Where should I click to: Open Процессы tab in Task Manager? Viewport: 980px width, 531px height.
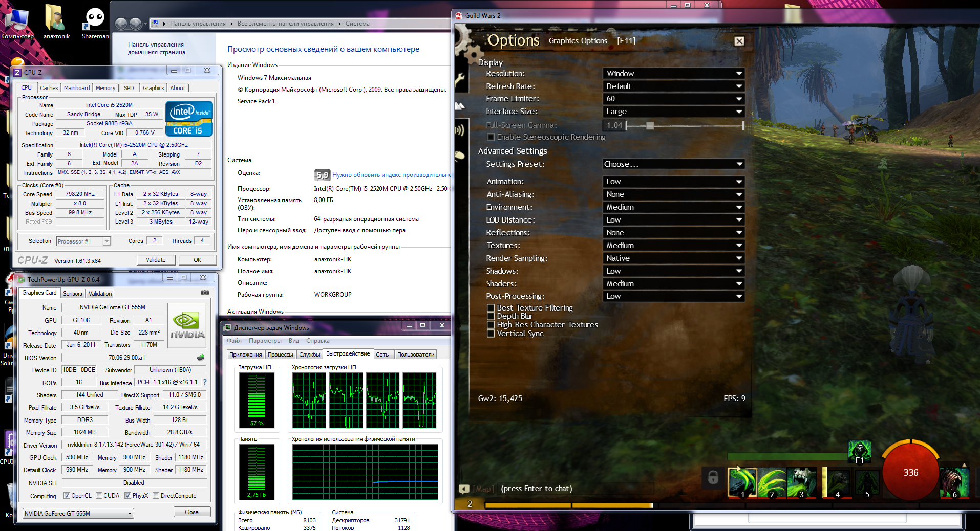click(281, 355)
